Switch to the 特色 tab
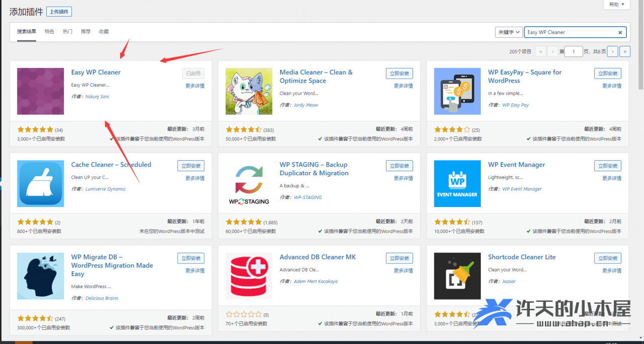 coord(49,32)
